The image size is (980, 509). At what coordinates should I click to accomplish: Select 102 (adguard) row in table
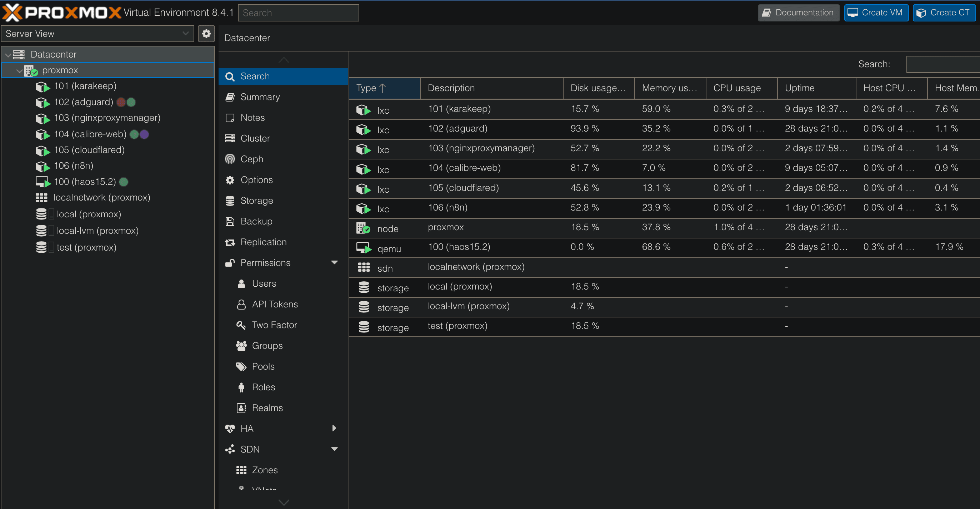click(x=665, y=129)
